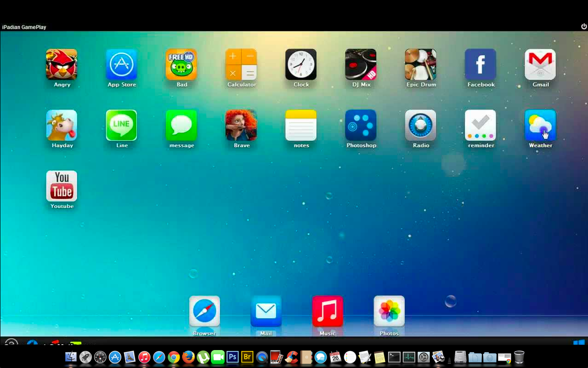Open the notes app

[x=301, y=125]
